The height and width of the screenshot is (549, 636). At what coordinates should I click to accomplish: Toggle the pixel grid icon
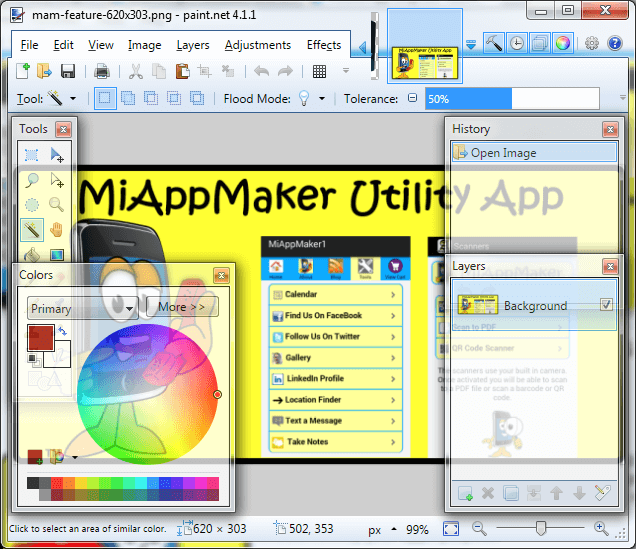click(x=319, y=71)
